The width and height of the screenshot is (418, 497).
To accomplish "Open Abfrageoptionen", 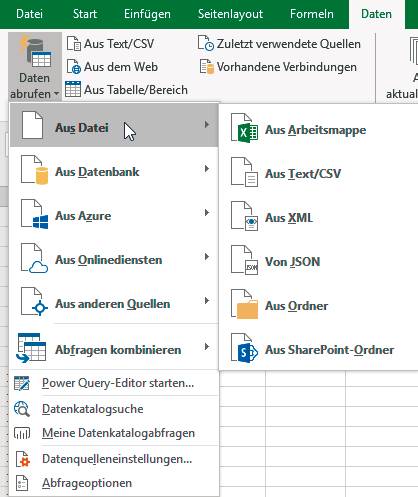I will click(x=114, y=483).
